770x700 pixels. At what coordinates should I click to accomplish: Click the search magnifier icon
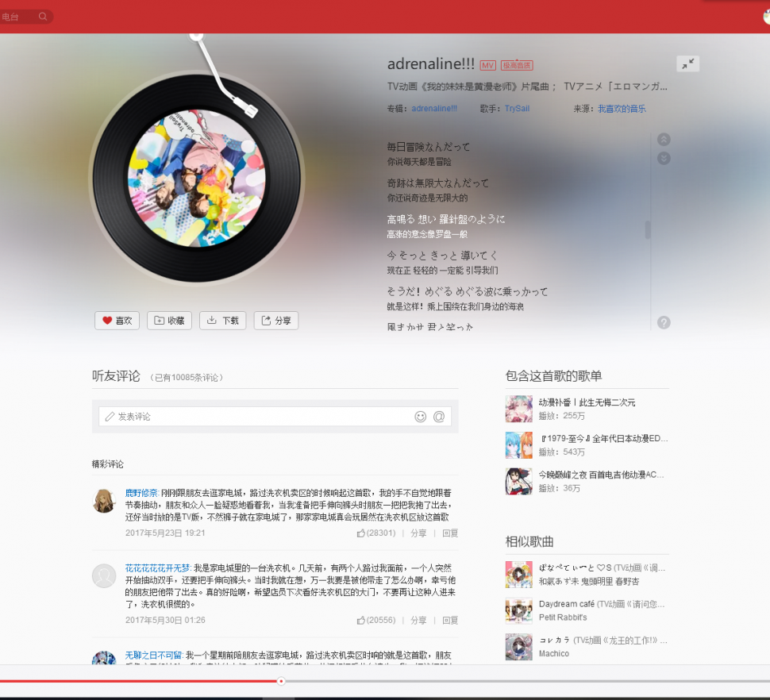pyautogui.click(x=43, y=17)
